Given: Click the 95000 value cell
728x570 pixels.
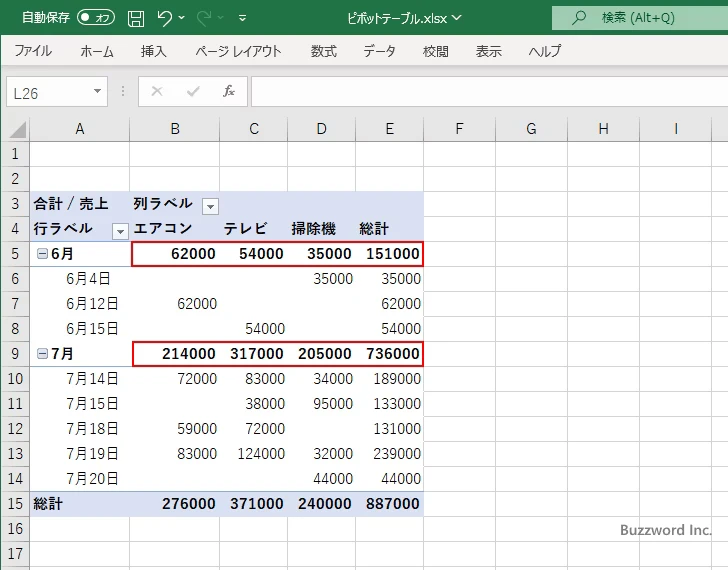Looking at the screenshot, I should pos(321,404).
